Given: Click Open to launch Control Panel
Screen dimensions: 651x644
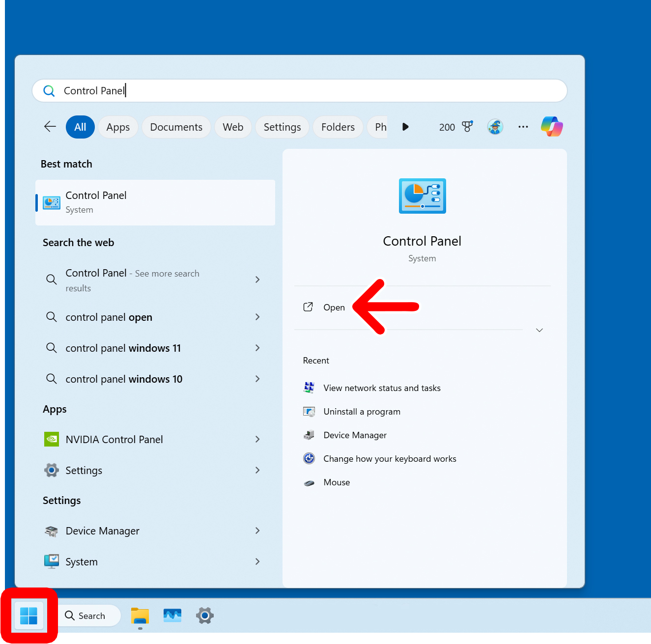Looking at the screenshot, I should pyautogui.click(x=334, y=308).
